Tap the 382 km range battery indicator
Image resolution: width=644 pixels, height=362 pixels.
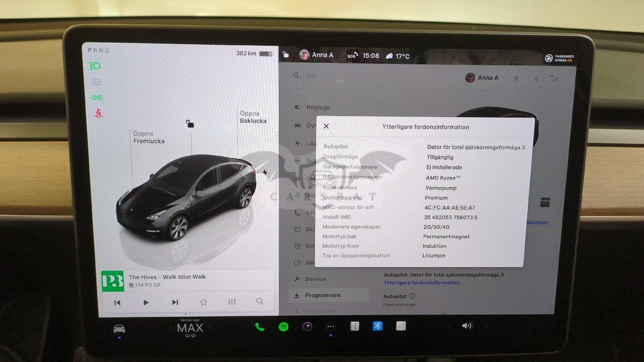pyautogui.click(x=254, y=53)
